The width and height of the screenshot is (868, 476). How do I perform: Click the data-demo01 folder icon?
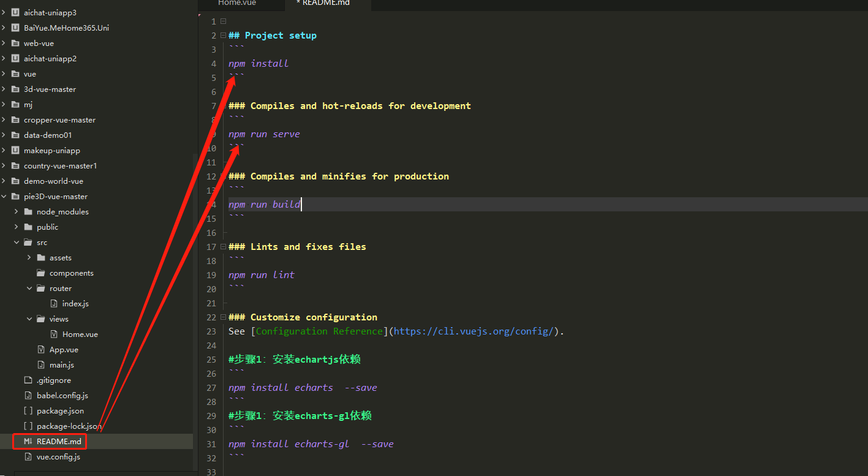click(15, 135)
